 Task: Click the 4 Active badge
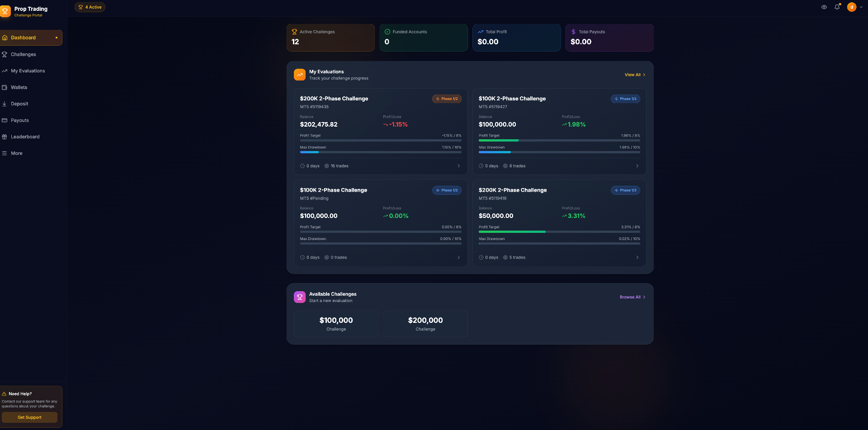tap(90, 7)
